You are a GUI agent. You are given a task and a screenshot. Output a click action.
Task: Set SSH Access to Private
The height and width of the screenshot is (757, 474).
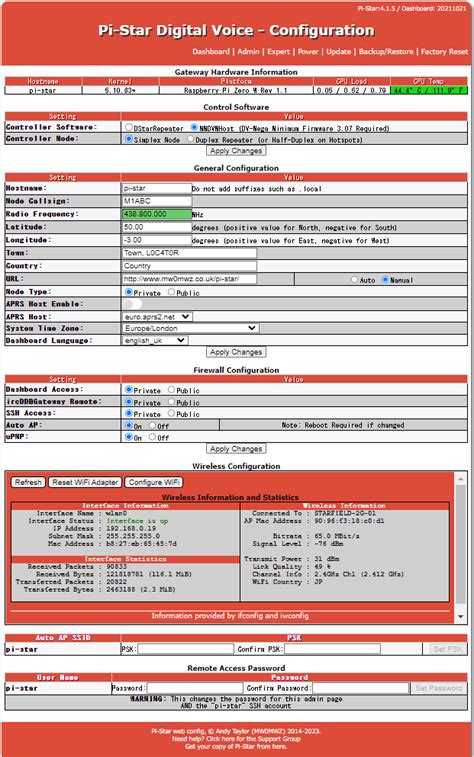click(x=129, y=413)
